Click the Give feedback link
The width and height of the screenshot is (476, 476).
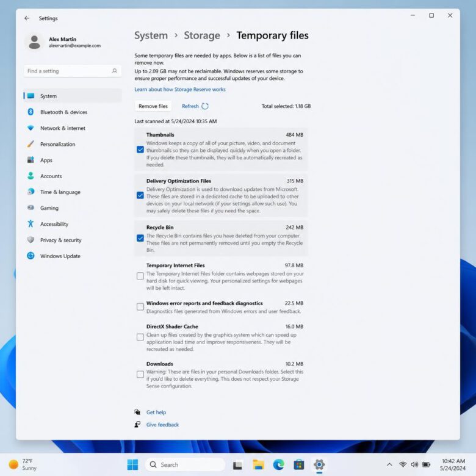[162, 425]
